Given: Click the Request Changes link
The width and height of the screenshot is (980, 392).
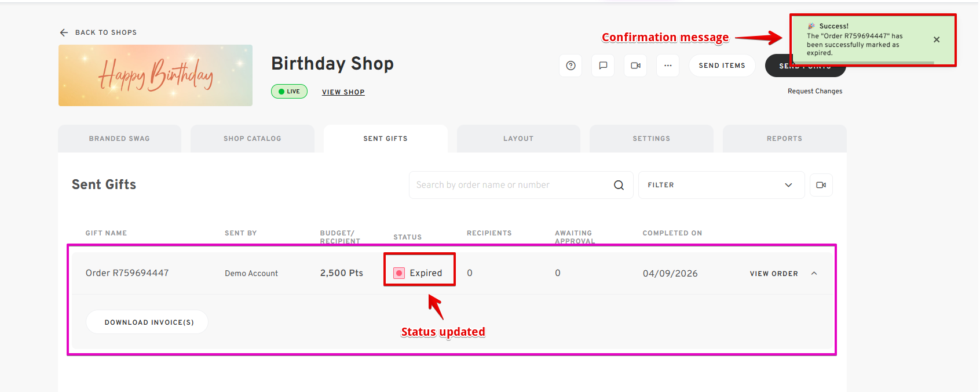Looking at the screenshot, I should [x=814, y=91].
